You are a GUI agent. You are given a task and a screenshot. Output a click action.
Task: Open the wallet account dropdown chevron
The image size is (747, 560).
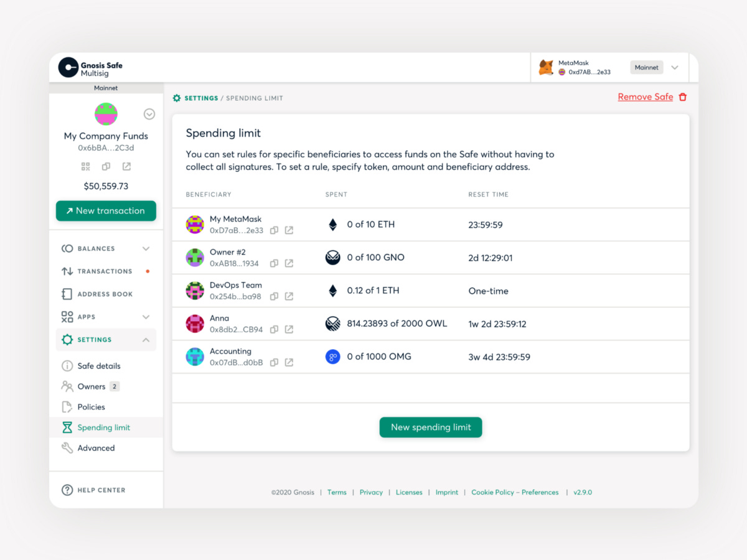675,67
